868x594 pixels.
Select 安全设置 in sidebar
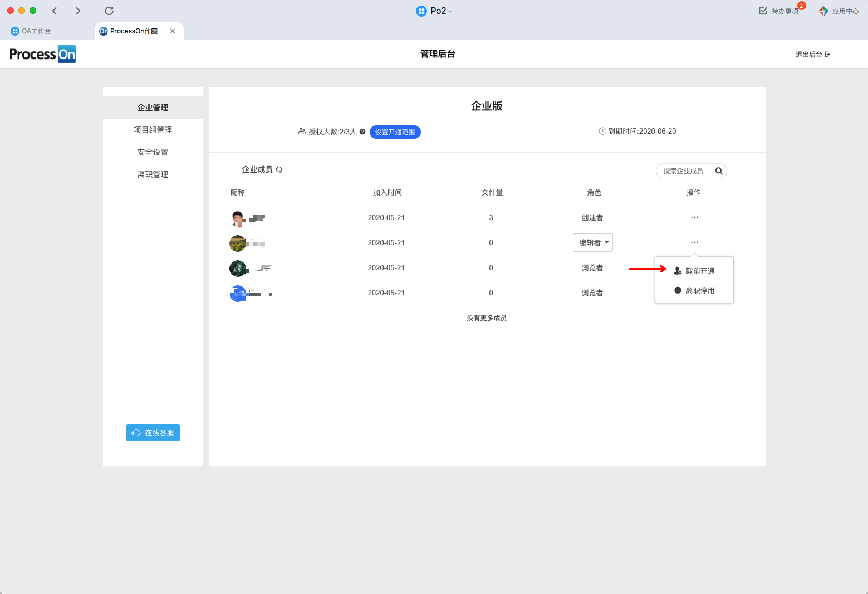click(x=153, y=152)
